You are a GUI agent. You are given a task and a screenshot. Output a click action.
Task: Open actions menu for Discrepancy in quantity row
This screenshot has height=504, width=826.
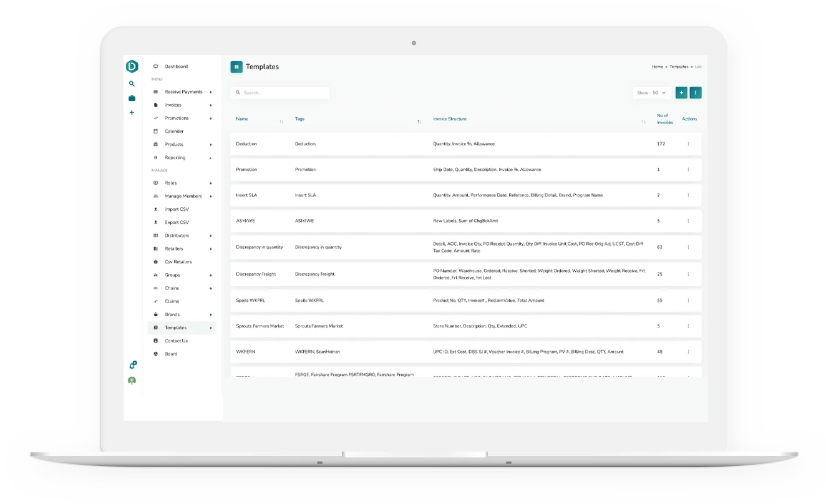688,247
